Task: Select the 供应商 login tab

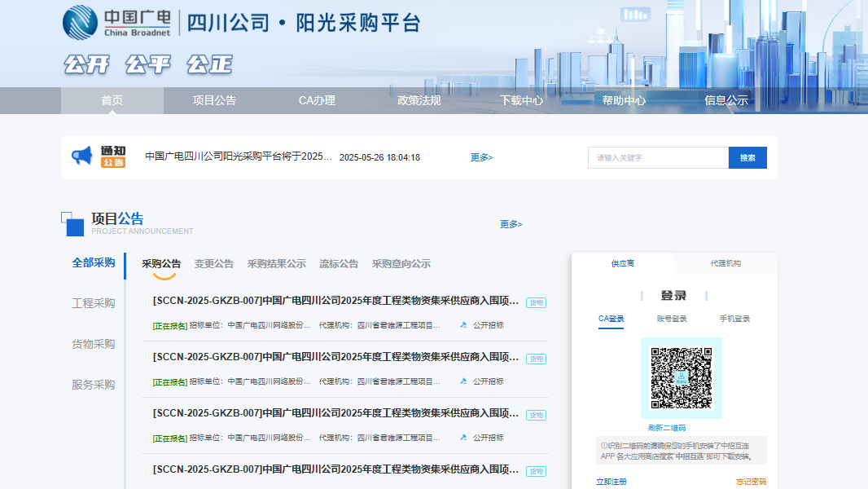Action: tap(623, 263)
